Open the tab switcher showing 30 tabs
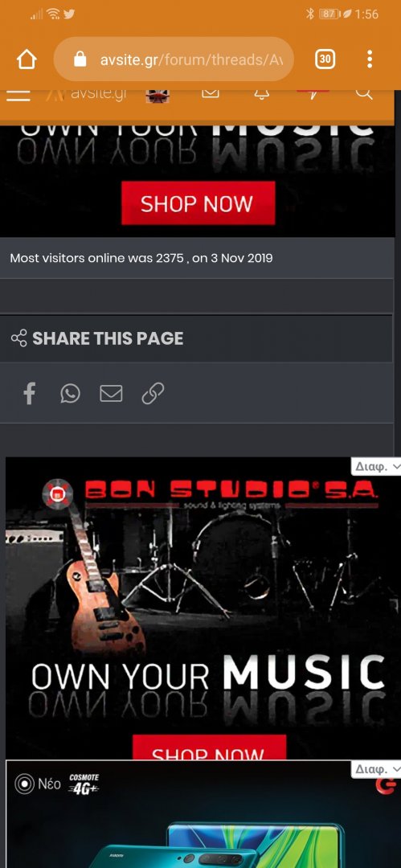Viewport: 401px width, 868px height. point(325,59)
